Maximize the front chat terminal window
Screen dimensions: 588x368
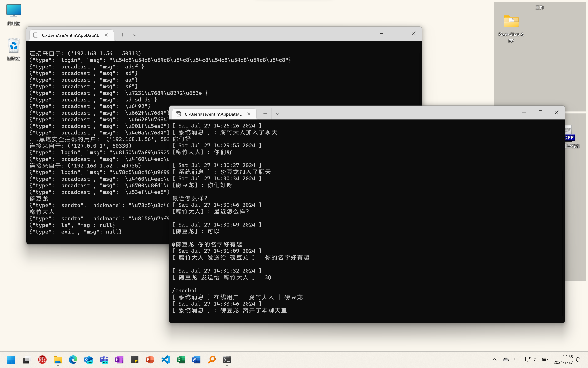tap(540, 112)
